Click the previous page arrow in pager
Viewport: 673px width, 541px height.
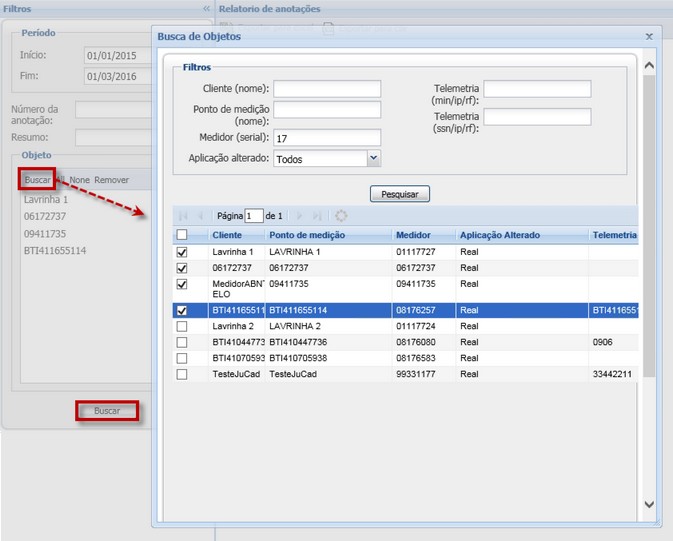(x=201, y=215)
